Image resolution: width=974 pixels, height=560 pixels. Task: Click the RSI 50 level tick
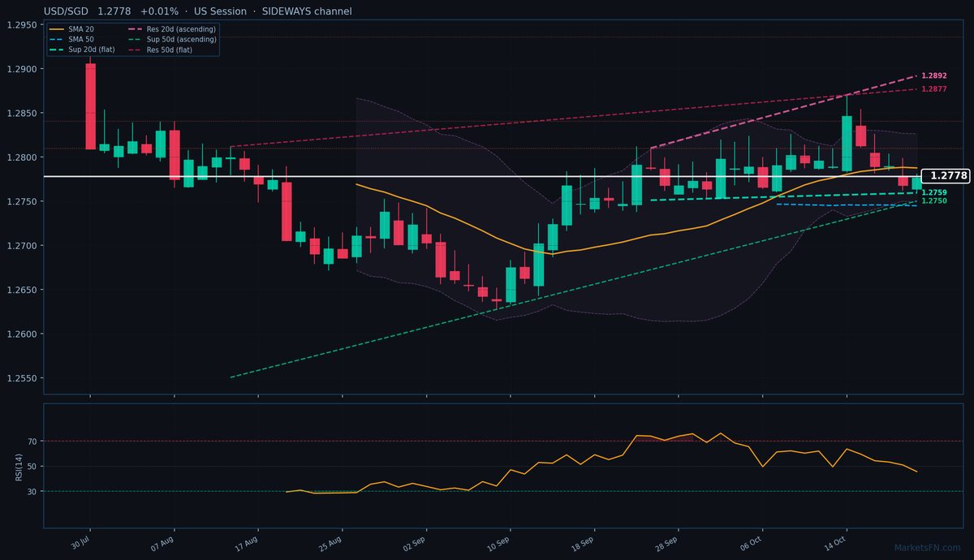pyautogui.click(x=32, y=467)
